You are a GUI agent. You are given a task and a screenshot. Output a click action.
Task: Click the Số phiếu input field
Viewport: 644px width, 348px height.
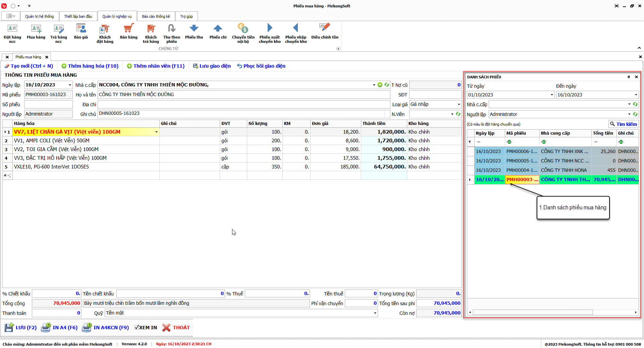(x=48, y=105)
